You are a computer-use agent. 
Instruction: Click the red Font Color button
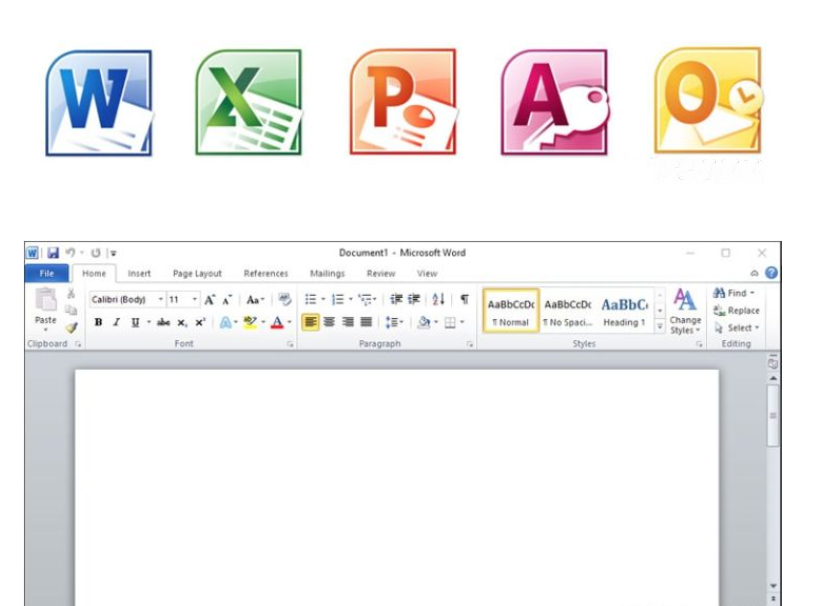pyautogui.click(x=276, y=322)
